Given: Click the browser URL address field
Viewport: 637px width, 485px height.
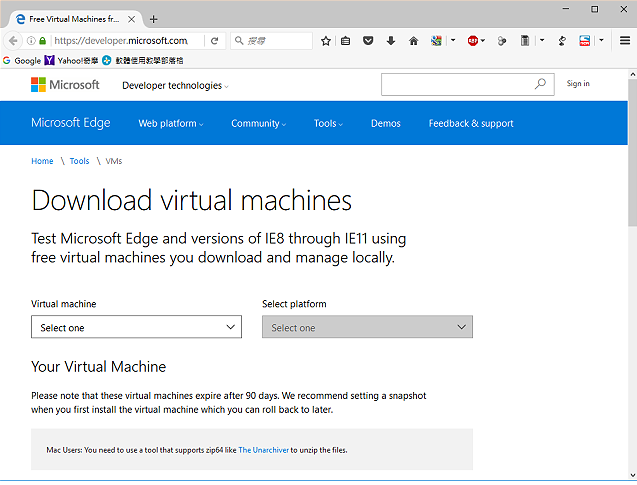Looking at the screenshot, I should click(x=127, y=41).
